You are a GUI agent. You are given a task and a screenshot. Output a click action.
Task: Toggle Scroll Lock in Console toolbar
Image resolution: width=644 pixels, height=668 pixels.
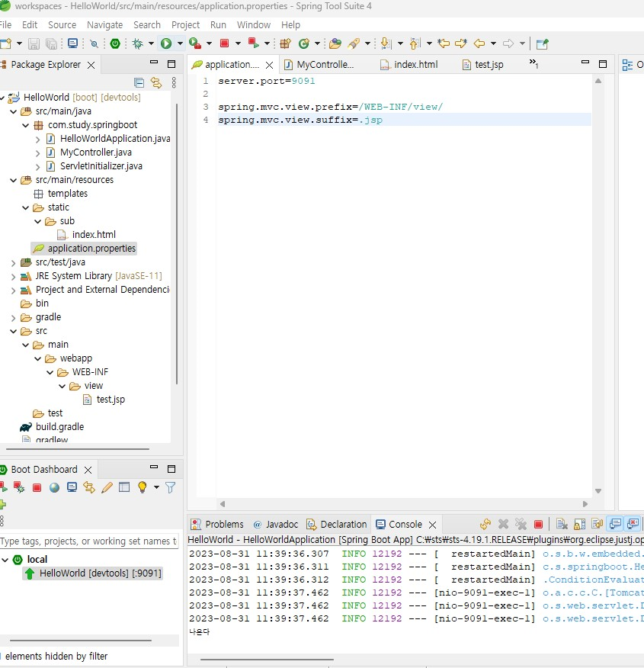coord(579,524)
